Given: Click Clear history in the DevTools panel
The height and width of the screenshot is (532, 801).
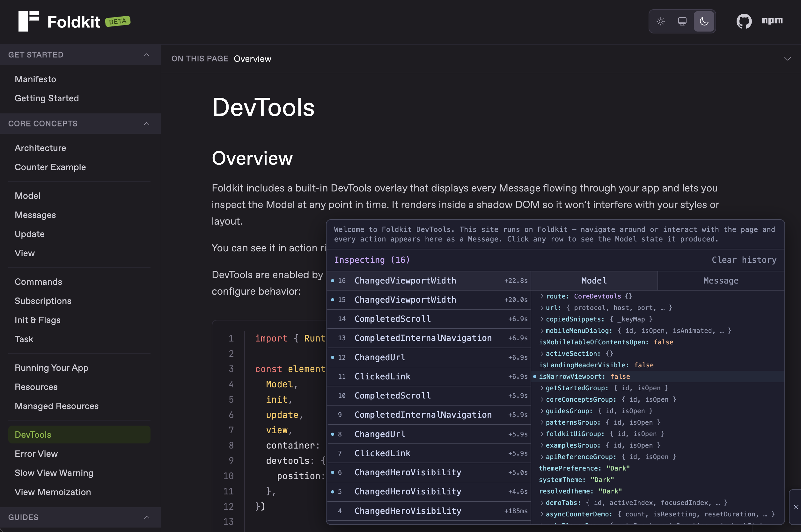Looking at the screenshot, I should coord(744,260).
